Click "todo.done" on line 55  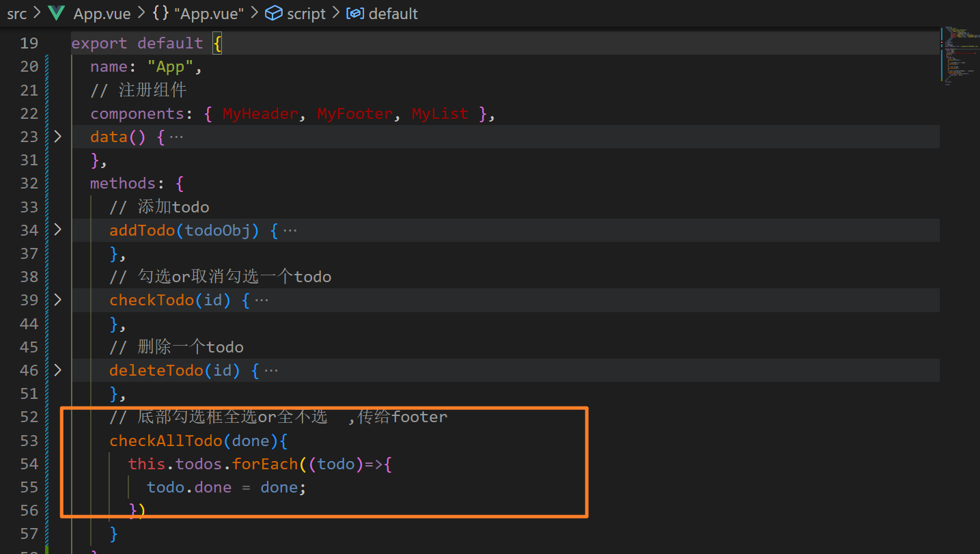click(189, 487)
